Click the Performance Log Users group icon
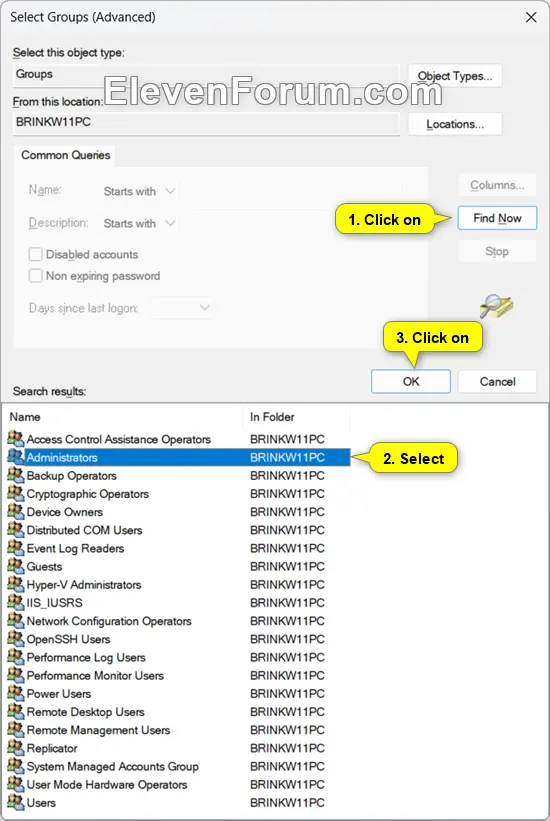Image resolution: width=550 pixels, height=821 pixels. tap(16, 657)
